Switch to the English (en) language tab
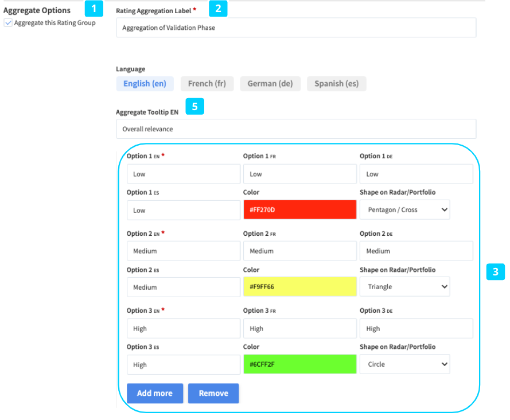Viewport: 510px width, 420px height. (145, 84)
